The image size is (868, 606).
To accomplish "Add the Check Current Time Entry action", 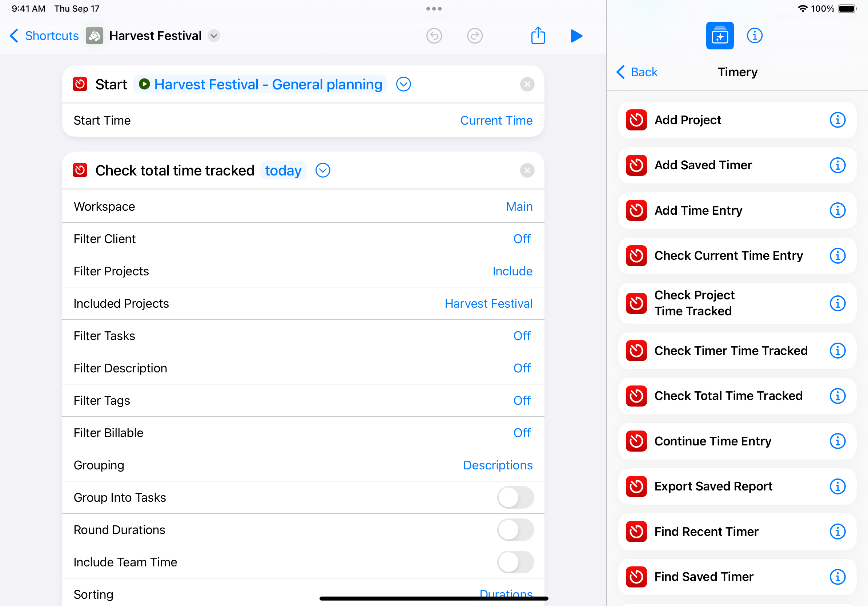I will [x=737, y=256].
